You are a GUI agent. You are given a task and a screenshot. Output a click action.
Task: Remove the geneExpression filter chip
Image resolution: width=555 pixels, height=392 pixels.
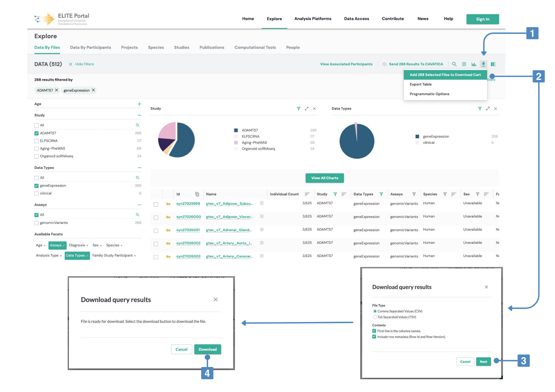94,90
